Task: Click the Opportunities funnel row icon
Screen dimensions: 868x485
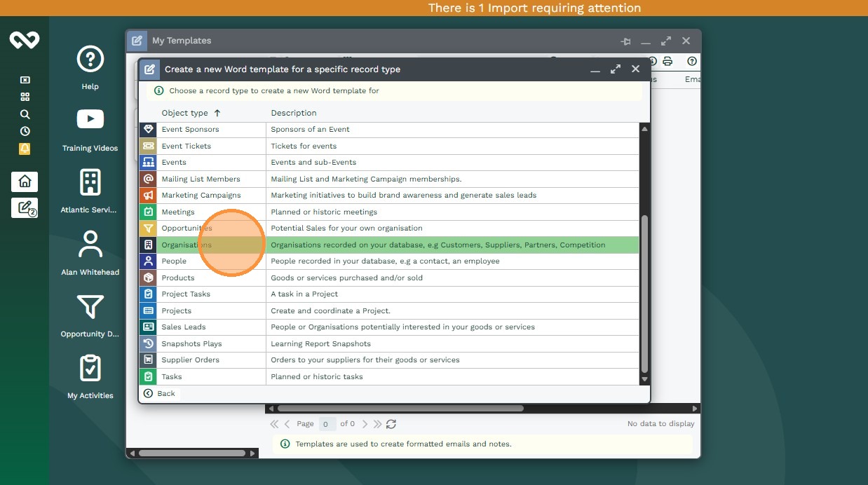Action: [148, 228]
